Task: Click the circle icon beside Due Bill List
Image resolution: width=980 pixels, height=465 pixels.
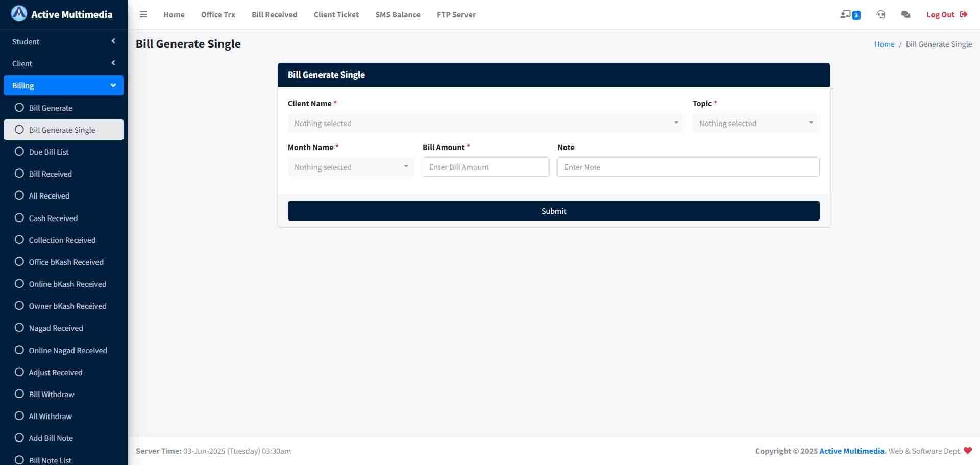Action: 19,152
